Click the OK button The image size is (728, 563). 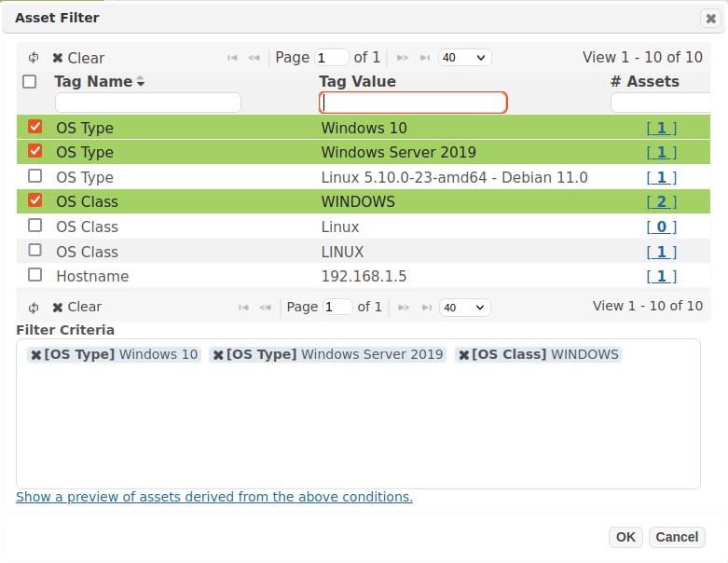coord(625,537)
